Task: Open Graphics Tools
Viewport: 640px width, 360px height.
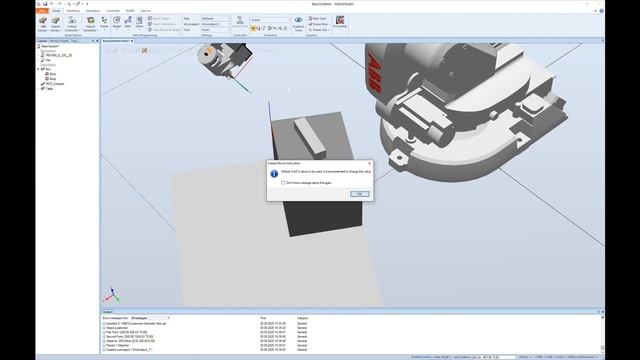Action: click(x=298, y=24)
